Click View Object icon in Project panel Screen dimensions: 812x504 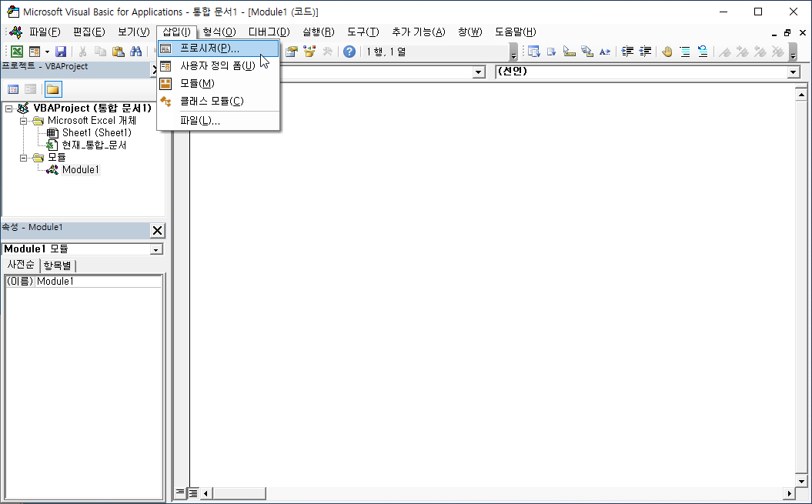(x=31, y=89)
